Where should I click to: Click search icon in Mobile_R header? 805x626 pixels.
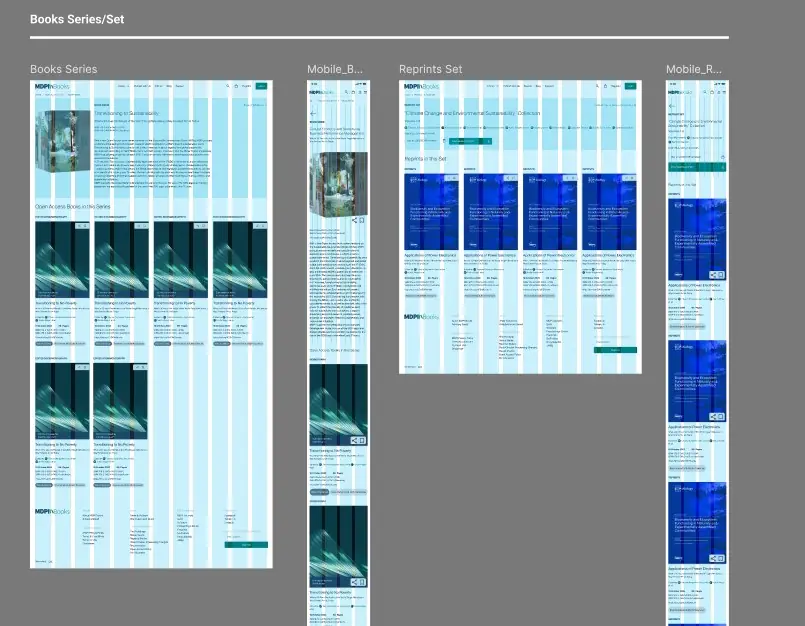pyautogui.click(x=705, y=92)
